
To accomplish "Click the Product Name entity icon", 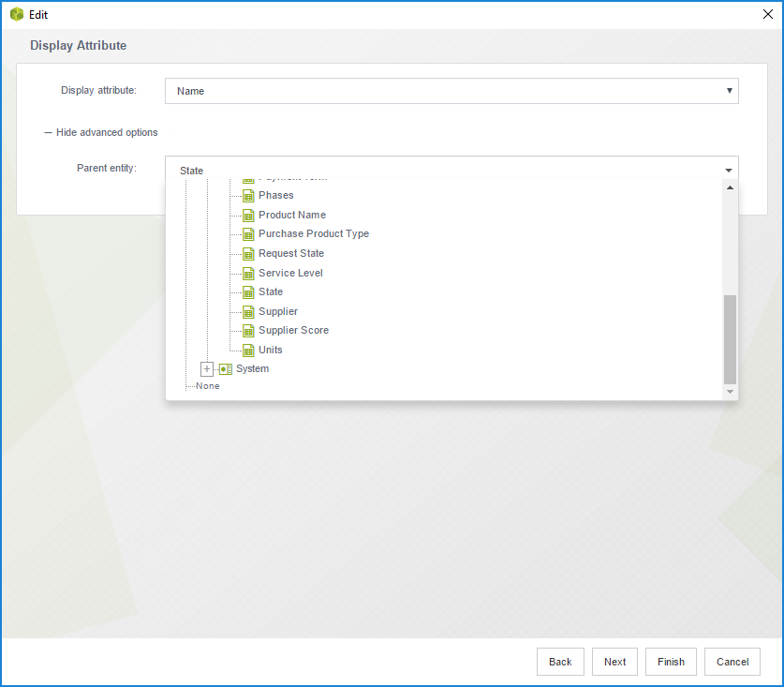I will [248, 216].
